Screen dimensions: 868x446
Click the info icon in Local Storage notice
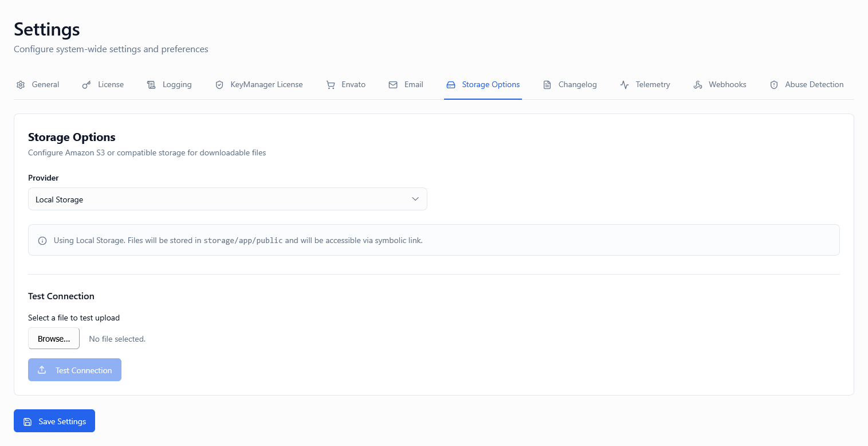(42, 241)
